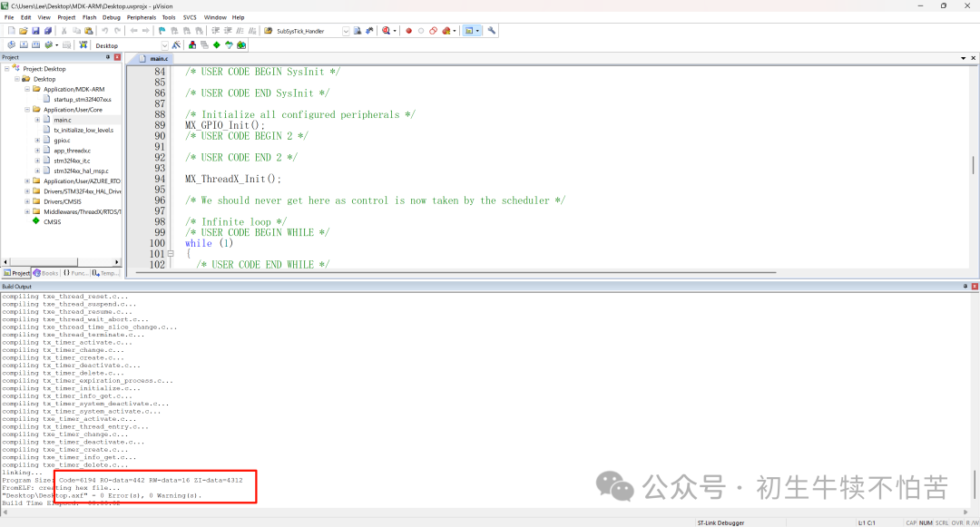Click the Download to flash LOAD icon
Viewport: 980px width, 527px height.
pos(83,45)
